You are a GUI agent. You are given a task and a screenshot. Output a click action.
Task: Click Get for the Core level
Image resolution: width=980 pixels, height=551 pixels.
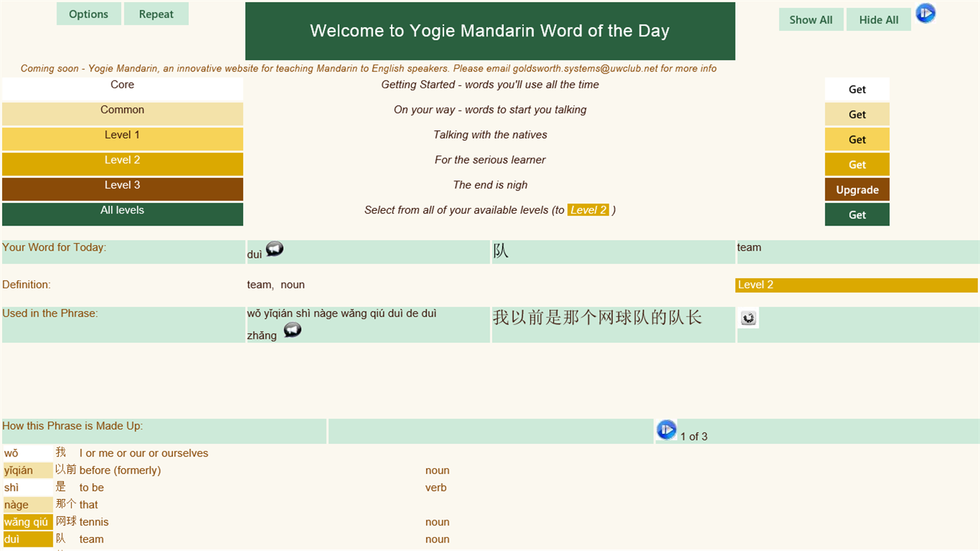coord(857,89)
